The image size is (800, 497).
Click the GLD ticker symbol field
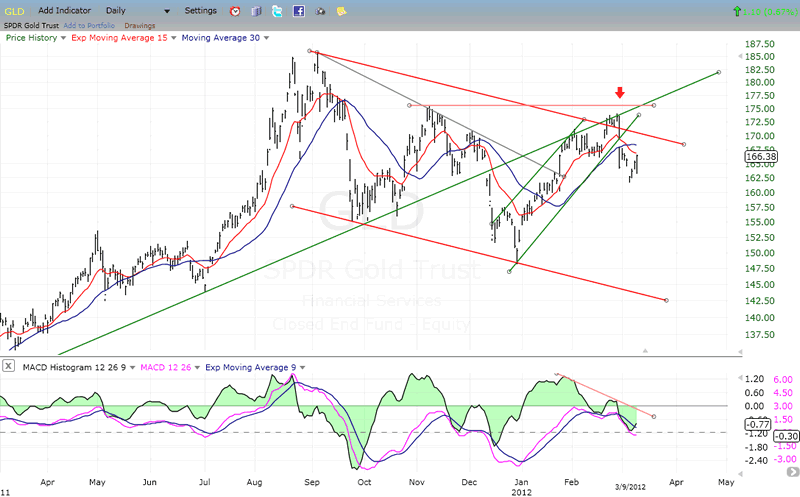(13, 11)
